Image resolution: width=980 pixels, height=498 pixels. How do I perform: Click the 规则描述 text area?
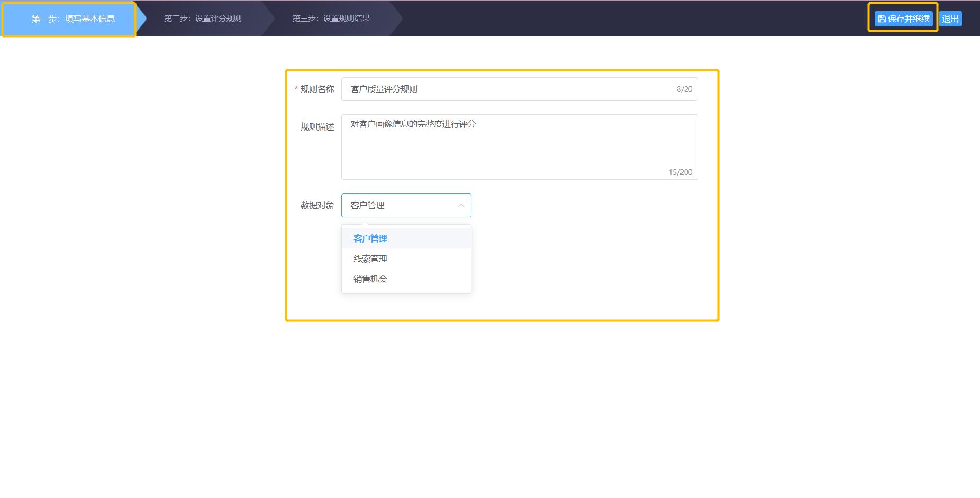[520, 147]
